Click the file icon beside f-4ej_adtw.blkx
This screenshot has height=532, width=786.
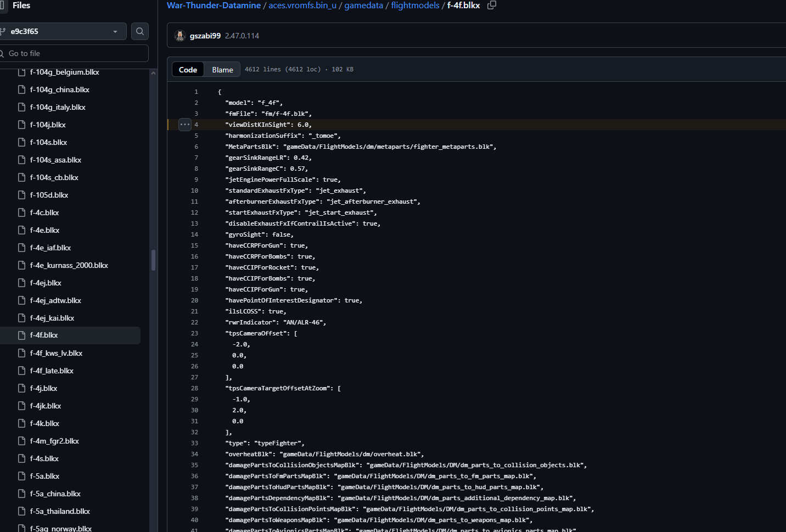[22, 300]
